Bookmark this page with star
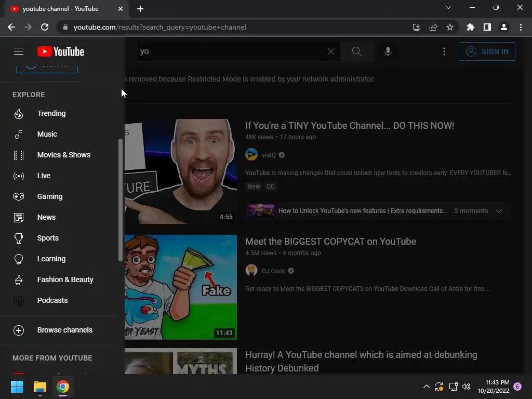Image resolution: width=532 pixels, height=399 pixels. click(450, 27)
